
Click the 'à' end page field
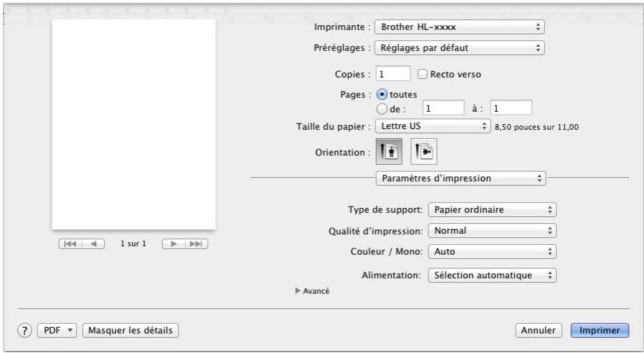tap(511, 108)
